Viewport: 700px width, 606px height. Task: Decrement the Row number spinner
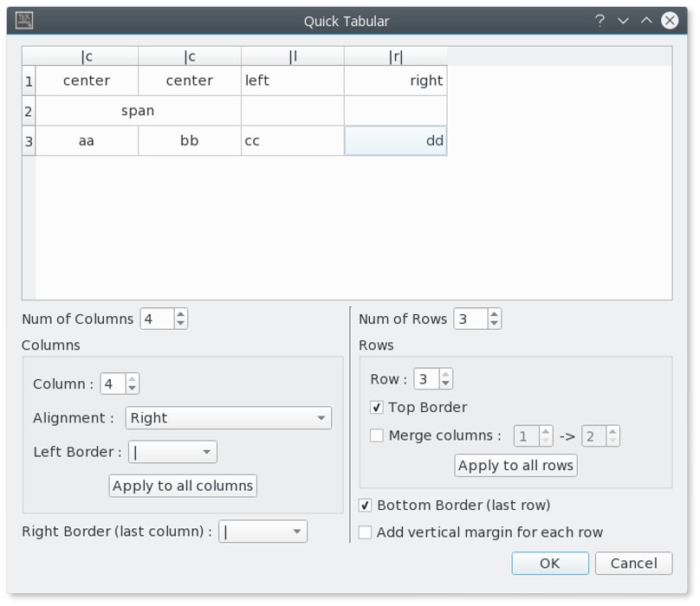(445, 384)
